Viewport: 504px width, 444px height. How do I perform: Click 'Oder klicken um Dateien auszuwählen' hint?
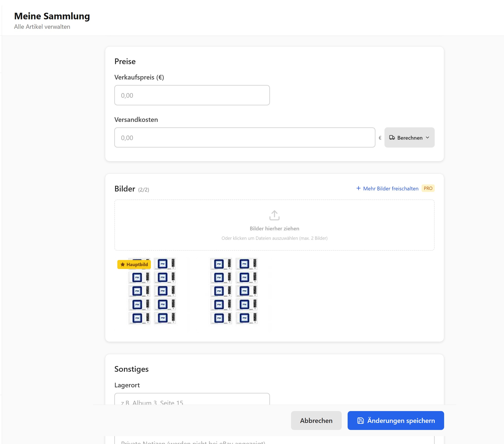[274, 238]
